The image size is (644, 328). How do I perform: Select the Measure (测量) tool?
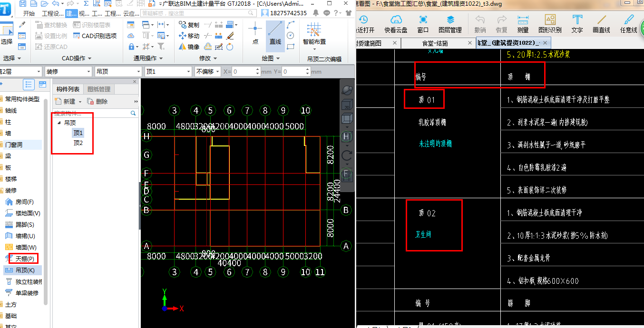tap(523, 24)
